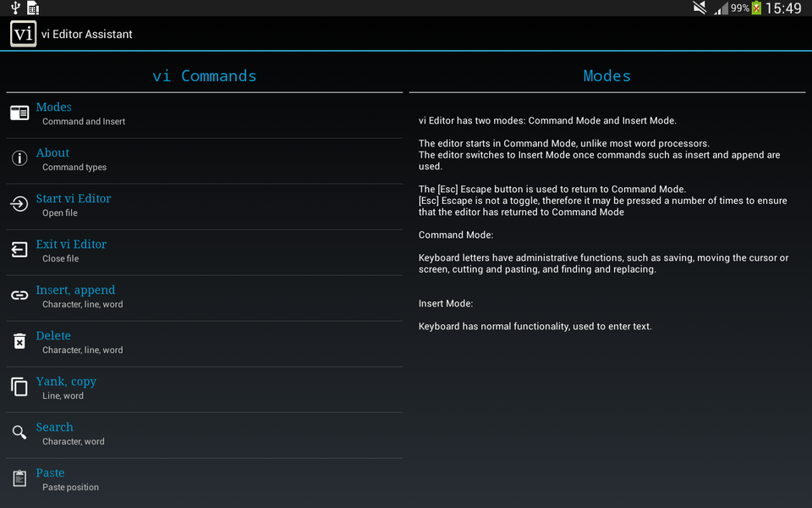Tap 'Keyboard has normal functionality' sentence
The width and height of the screenshot is (812, 508).
click(x=535, y=326)
